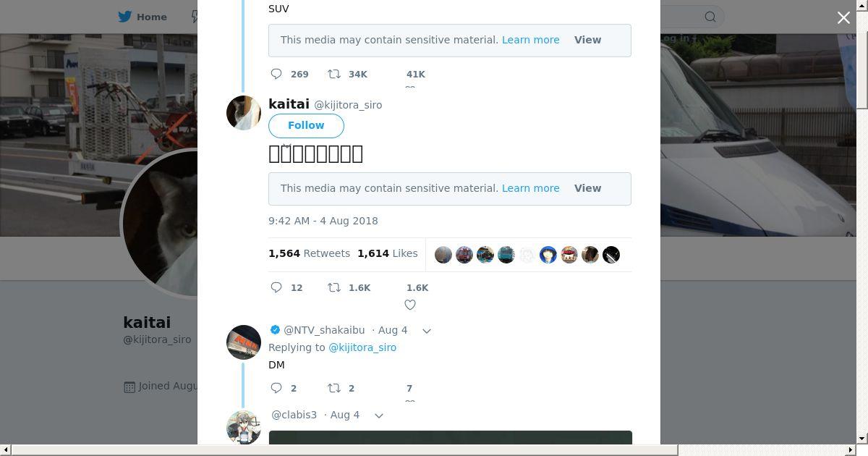Open dropdown arrow on NTV_shakaibu reply
This screenshot has height=456, width=868.
pyautogui.click(x=427, y=331)
